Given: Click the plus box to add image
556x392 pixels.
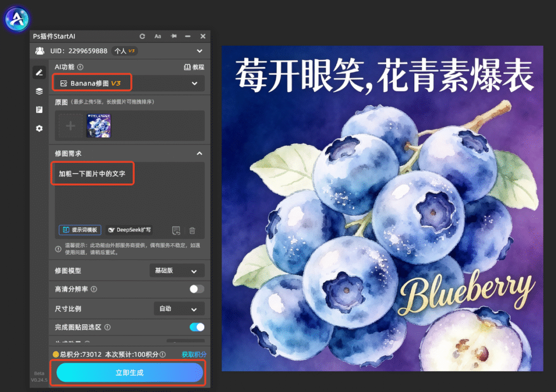Looking at the screenshot, I should coord(70,125).
